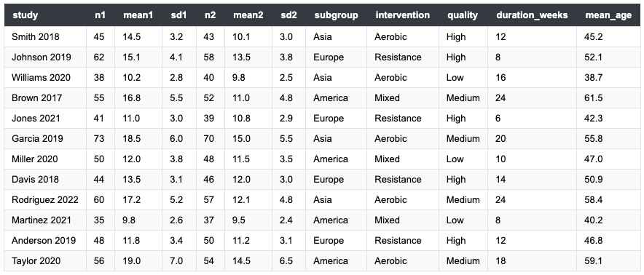Select Davis 2018's duration value 14
This screenshot has height=275, width=644.
click(500, 180)
